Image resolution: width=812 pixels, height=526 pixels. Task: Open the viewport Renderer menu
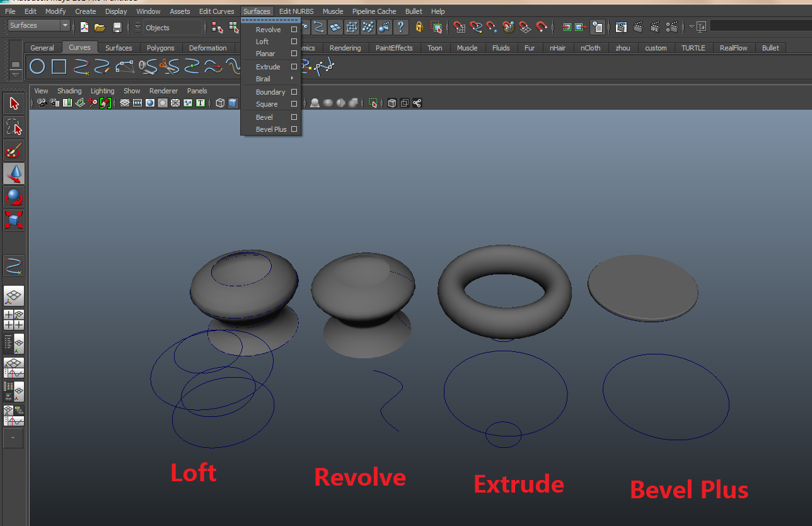point(164,91)
